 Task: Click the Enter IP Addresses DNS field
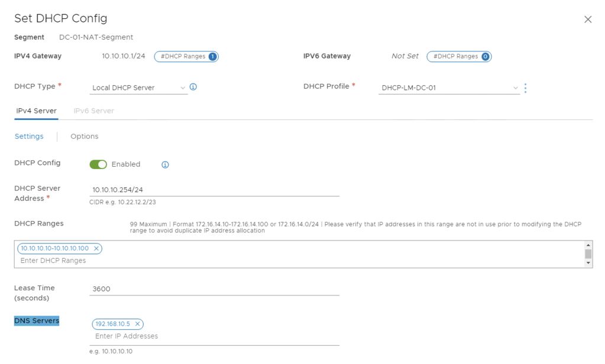point(214,336)
